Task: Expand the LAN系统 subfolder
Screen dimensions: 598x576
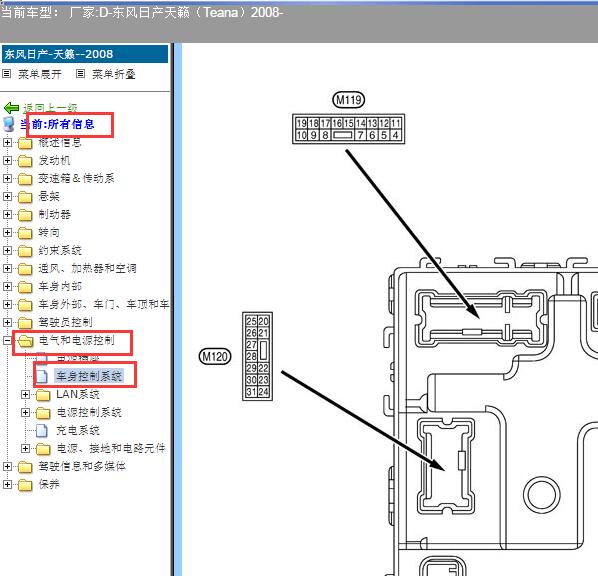Action: [25, 394]
